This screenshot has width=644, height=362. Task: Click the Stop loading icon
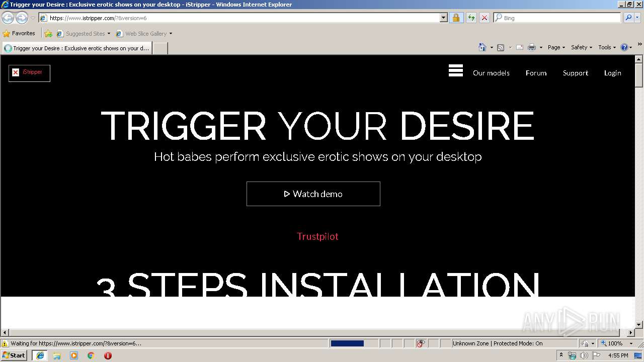[x=484, y=18]
